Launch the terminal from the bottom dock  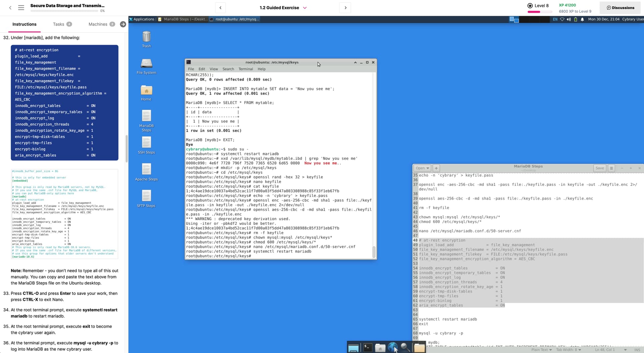pyautogui.click(x=368, y=348)
